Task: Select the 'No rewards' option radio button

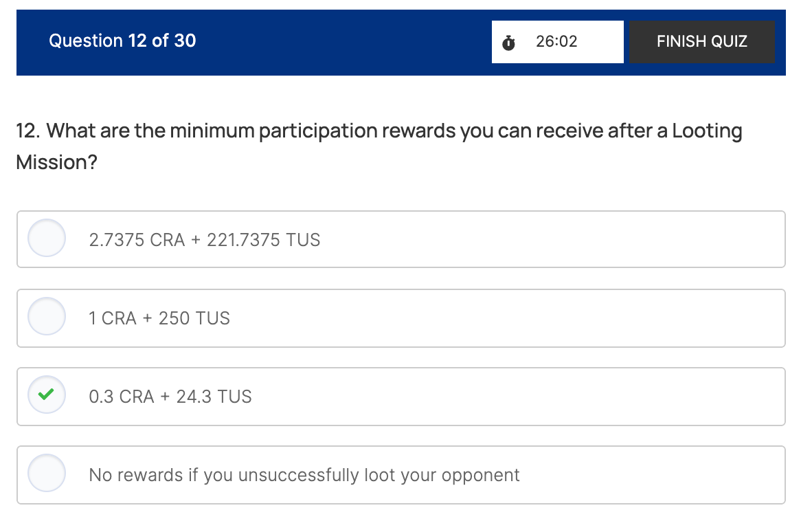Action: 47,474
